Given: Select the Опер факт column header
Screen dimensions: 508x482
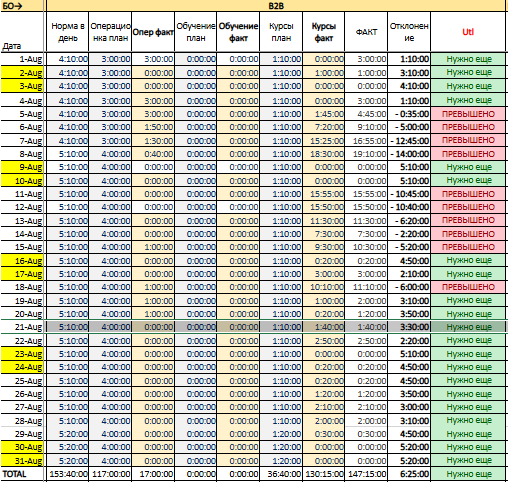Looking at the screenshot, I should 153,32.
